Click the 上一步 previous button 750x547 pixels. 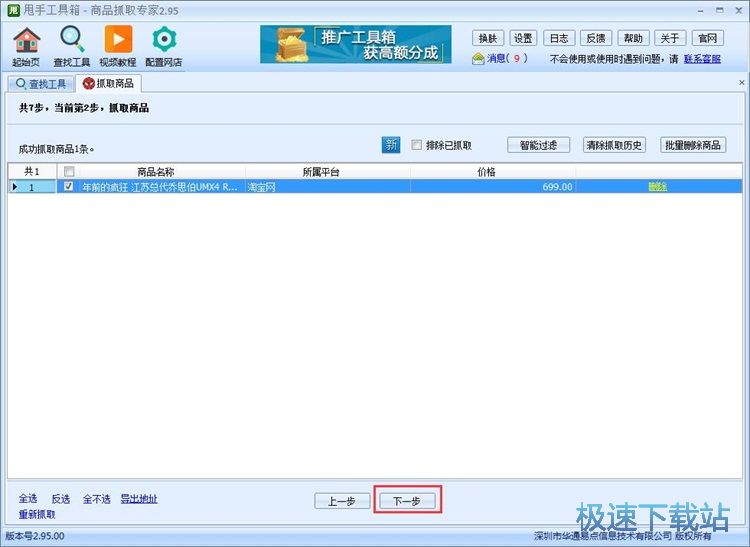[342, 501]
